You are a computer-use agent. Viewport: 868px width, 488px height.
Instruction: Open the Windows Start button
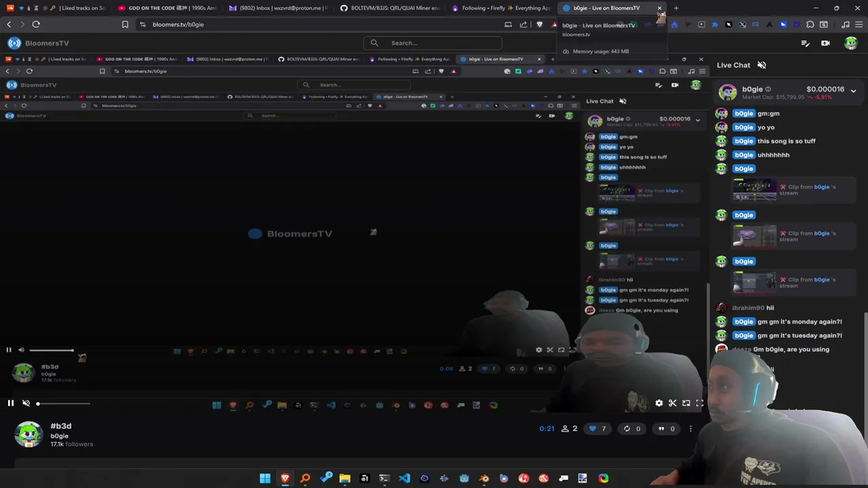(265, 479)
